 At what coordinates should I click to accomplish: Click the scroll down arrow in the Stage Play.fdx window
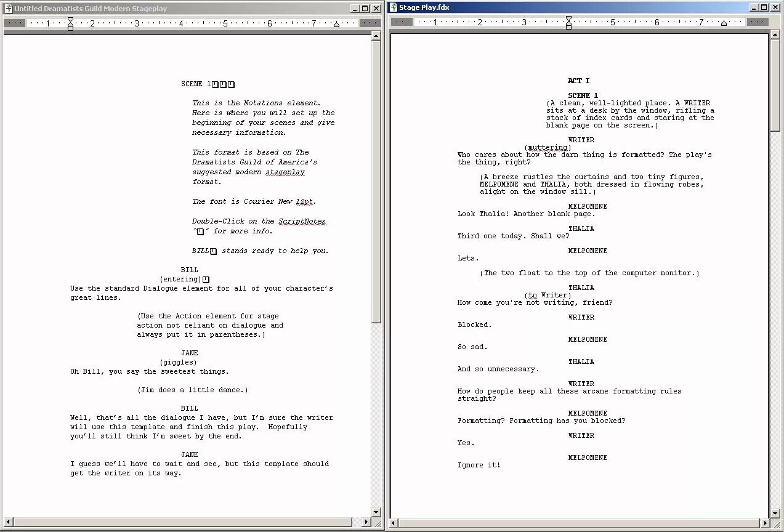point(775,513)
